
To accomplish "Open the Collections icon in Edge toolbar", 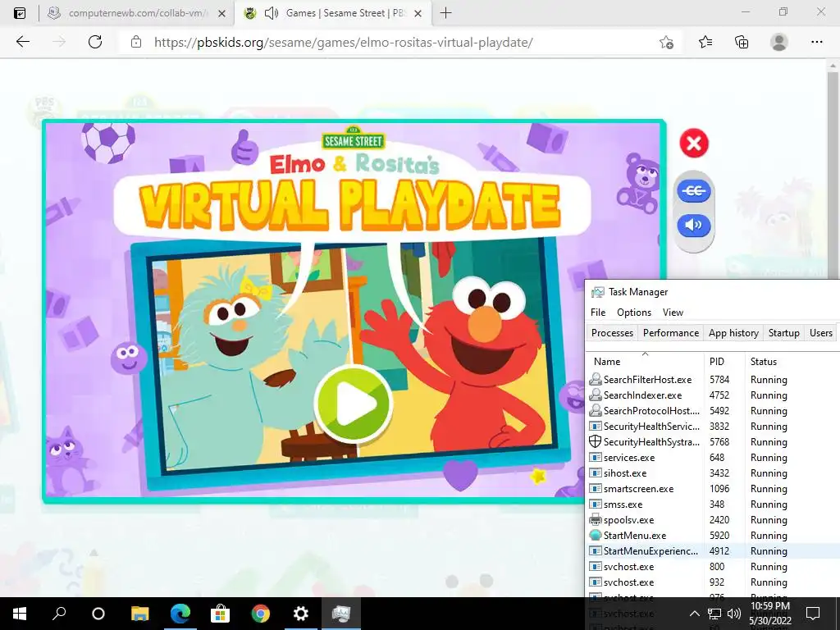I will pyautogui.click(x=742, y=42).
